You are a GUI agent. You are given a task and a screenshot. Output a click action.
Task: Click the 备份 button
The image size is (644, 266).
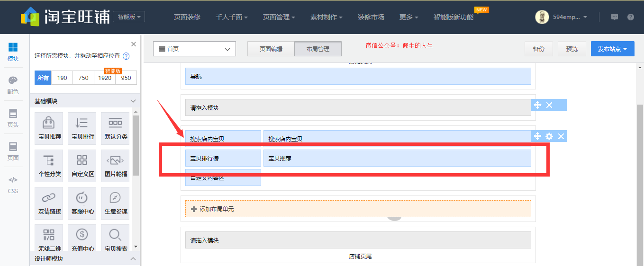538,49
